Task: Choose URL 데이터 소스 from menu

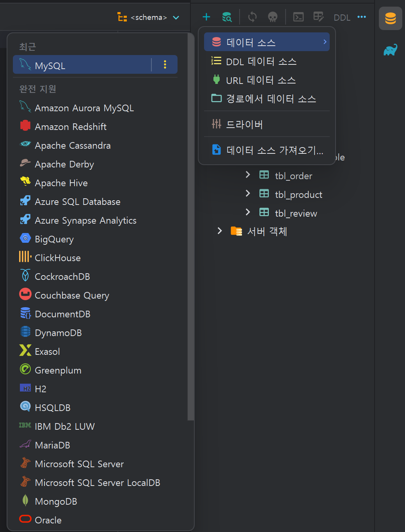Action: [267, 80]
